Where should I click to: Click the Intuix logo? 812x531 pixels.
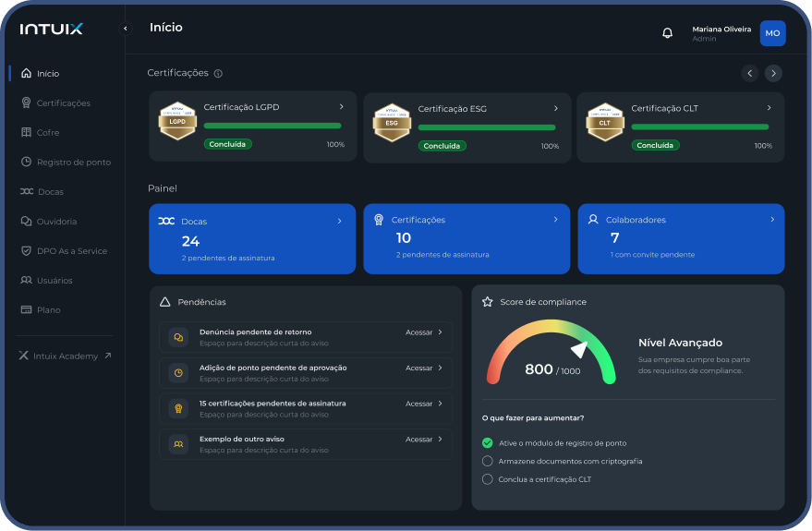[x=51, y=29]
